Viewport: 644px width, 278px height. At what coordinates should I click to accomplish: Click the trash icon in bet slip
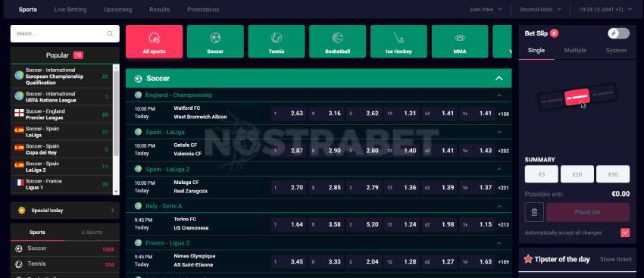point(534,212)
